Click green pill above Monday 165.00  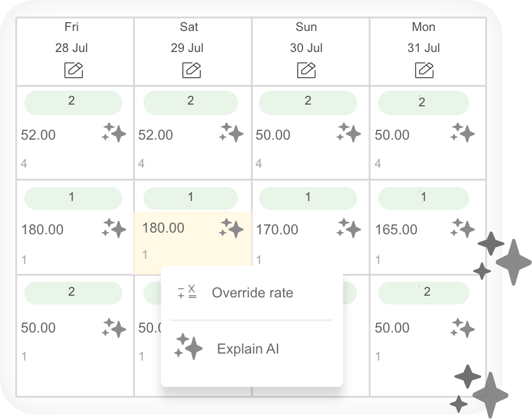[x=423, y=198]
